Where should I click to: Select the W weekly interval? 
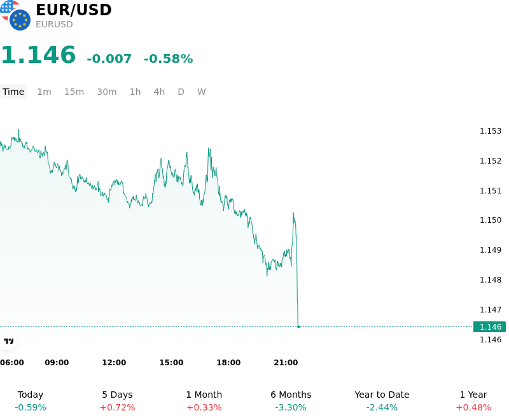(201, 92)
